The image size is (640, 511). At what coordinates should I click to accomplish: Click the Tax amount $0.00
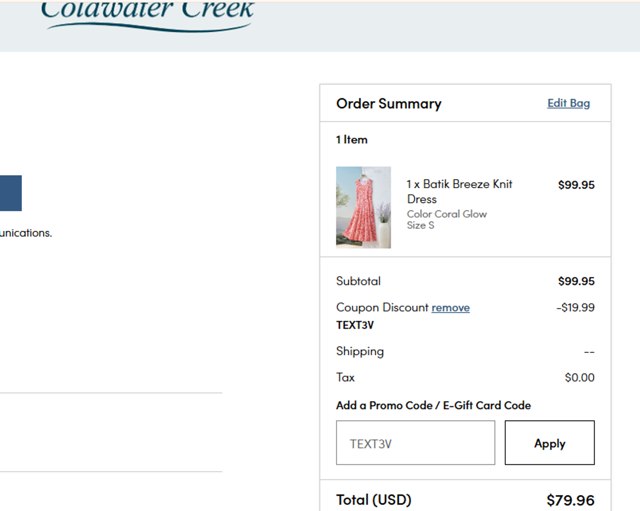point(579,378)
